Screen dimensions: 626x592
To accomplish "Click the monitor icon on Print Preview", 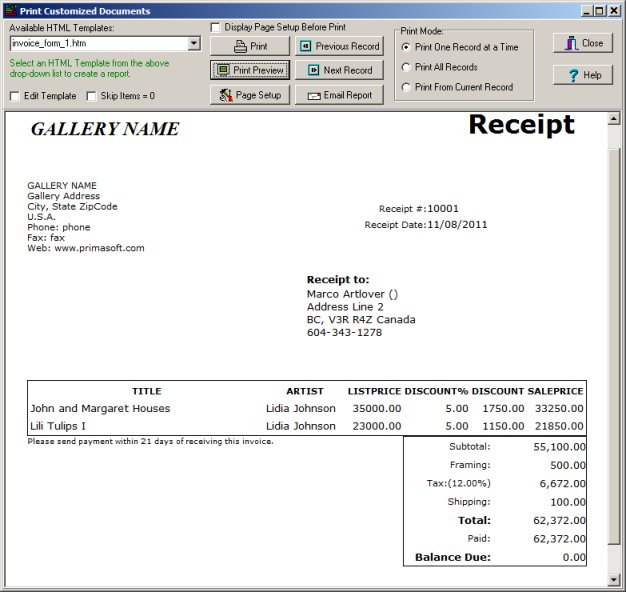I will tap(223, 70).
